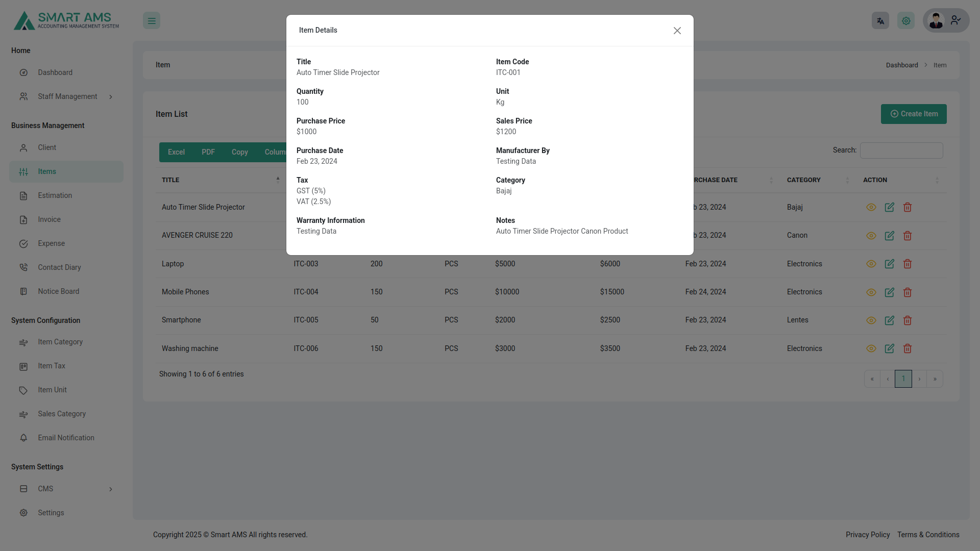Click inside the Search input field

(x=901, y=150)
